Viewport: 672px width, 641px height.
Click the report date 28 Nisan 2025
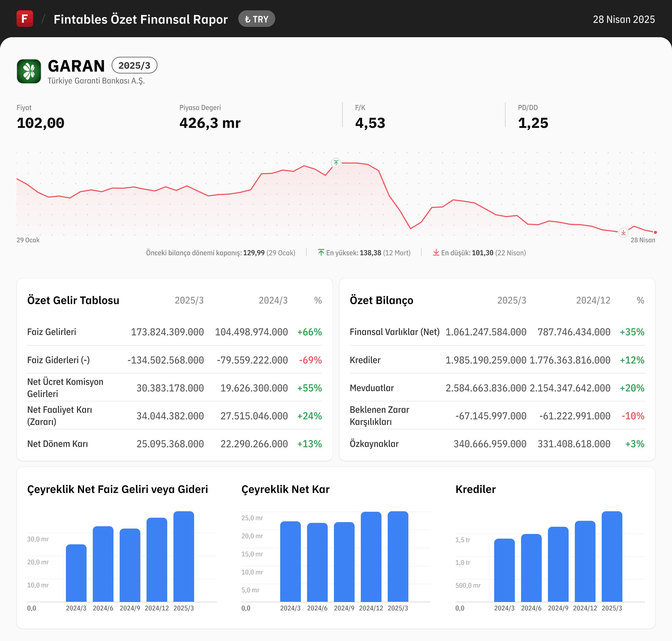coord(624,19)
